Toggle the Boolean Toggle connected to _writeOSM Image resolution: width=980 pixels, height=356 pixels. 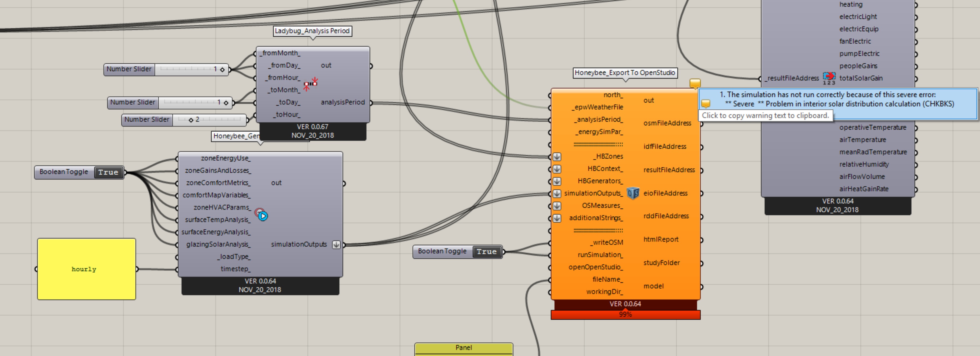(x=487, y=252)
